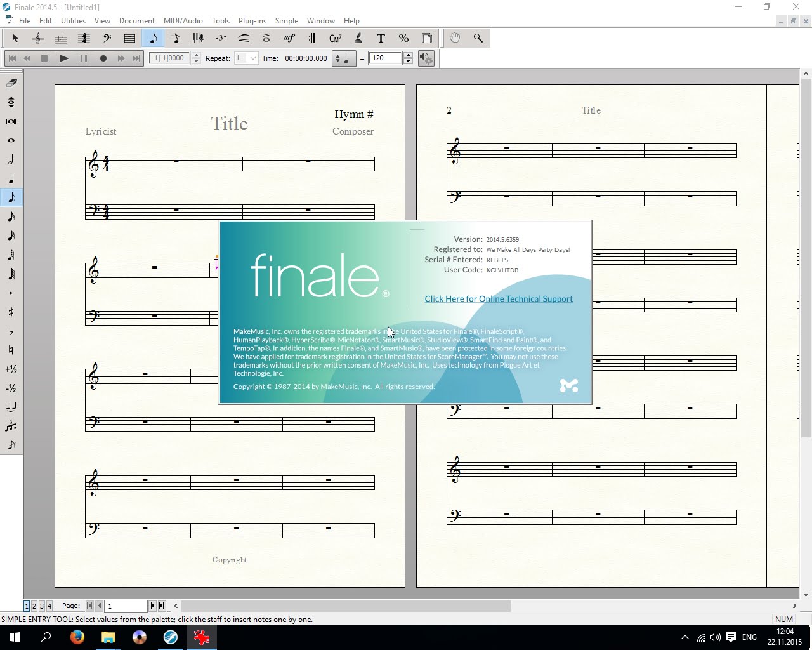
Task: Choose the Time Signature tool
Action: (84, 38)
